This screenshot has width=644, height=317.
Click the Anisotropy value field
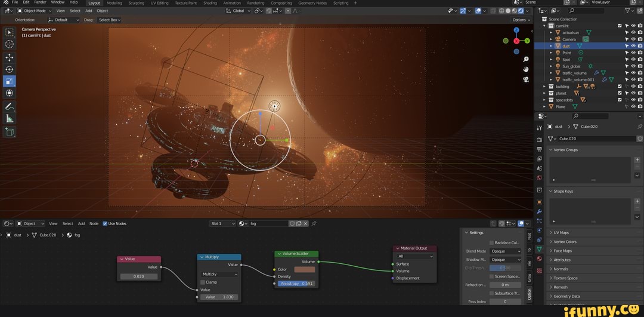point(296,284)
